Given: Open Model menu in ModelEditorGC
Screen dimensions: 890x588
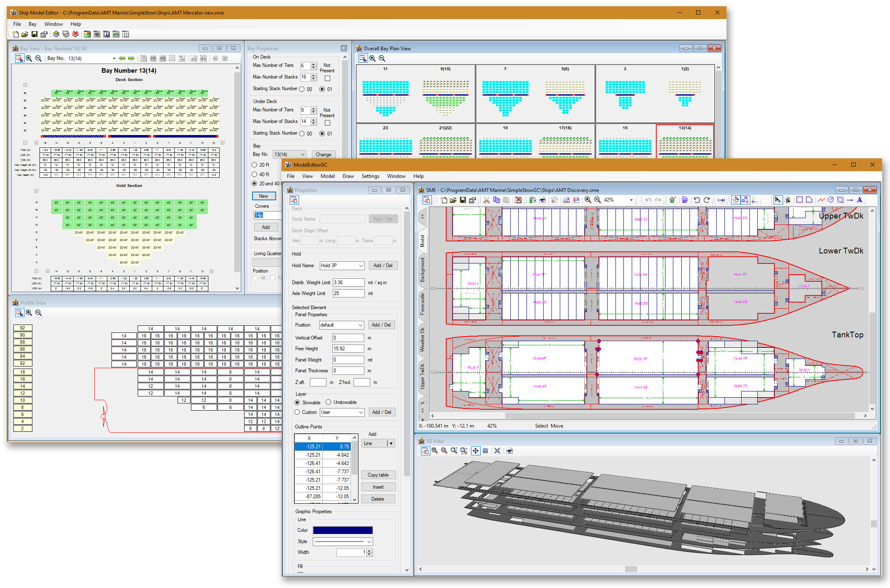Looking at the screenshot, I should click(x=327, y=176).
